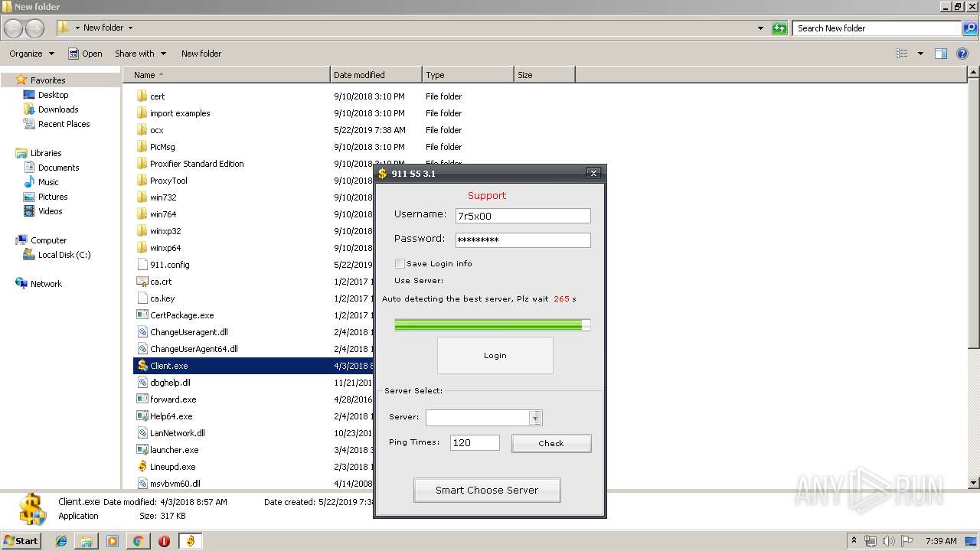980x551 pixels.
Task: Expand the address bar history dropdown
Action: pos(760,28)
